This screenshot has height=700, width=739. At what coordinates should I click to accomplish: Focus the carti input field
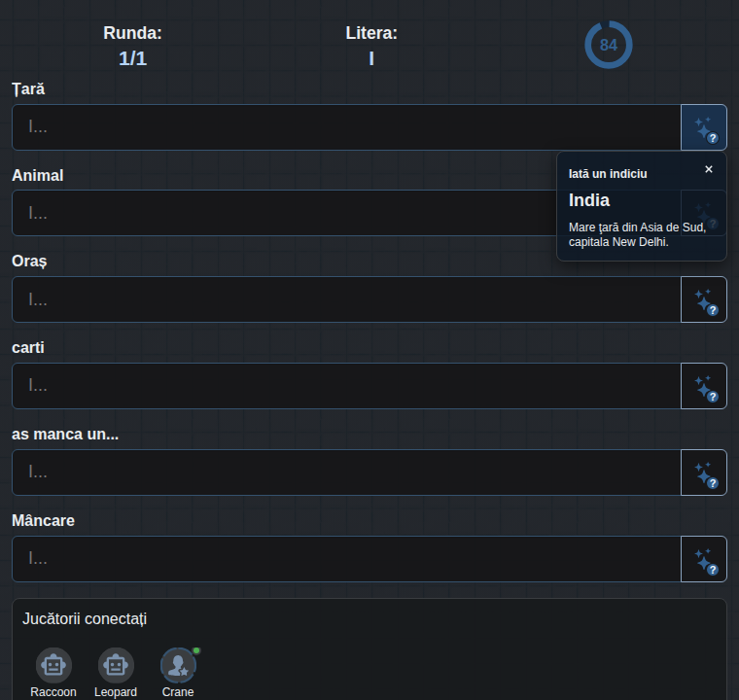click(346, 386)
